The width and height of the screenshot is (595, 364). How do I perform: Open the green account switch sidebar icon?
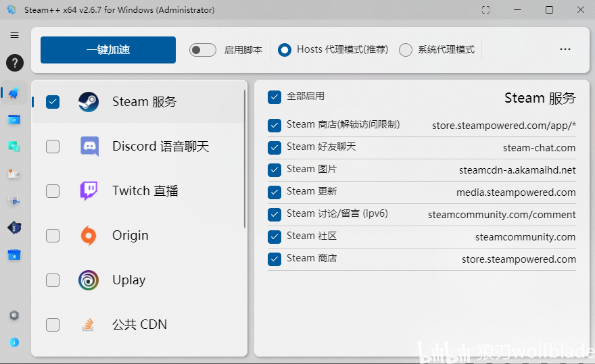tap(14, 147)
